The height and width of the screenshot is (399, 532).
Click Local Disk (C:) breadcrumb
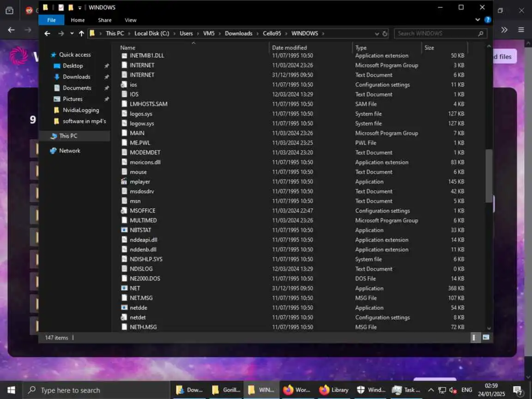coord(151,33)
